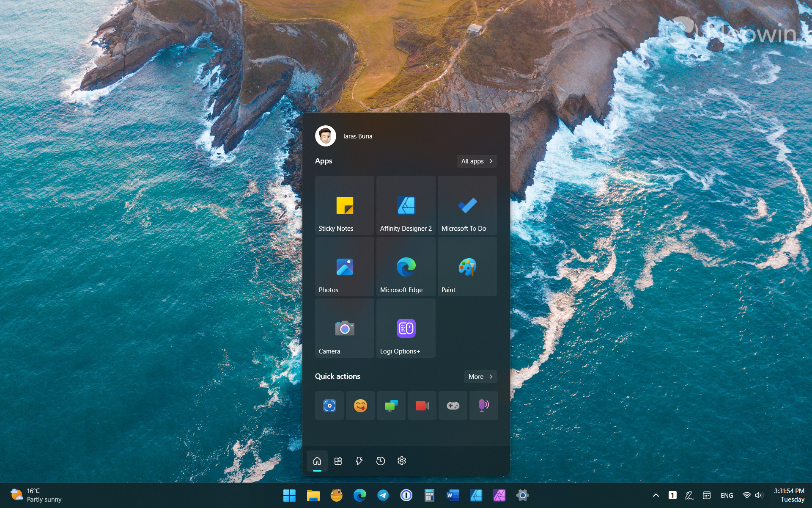The image size is (812, 508).
Task: Click the green monitors quick action
Action: (x=391, y=406)
